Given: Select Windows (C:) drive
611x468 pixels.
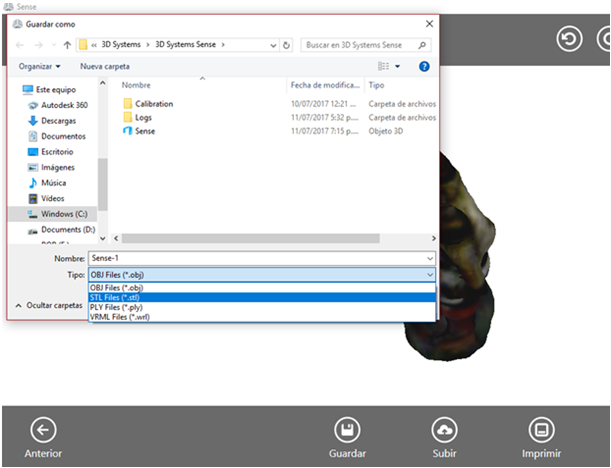Looking at the screenshot, I should pyautogui.click(x=52, y=214).
